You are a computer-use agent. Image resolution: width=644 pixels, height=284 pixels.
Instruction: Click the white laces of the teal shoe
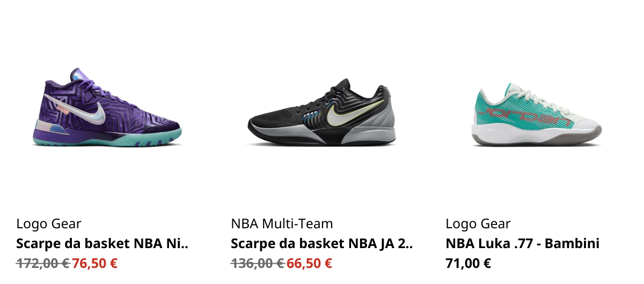[523, 94]
